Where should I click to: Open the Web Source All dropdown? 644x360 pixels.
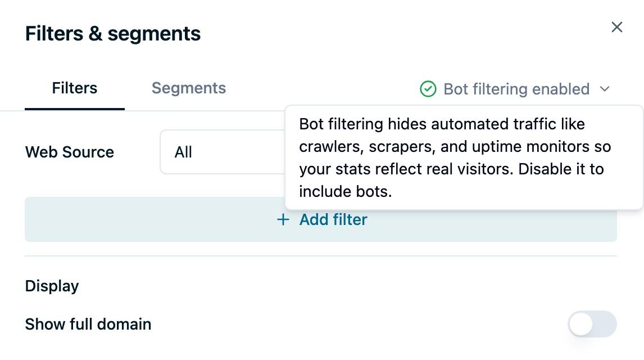(x=223, y=152)
